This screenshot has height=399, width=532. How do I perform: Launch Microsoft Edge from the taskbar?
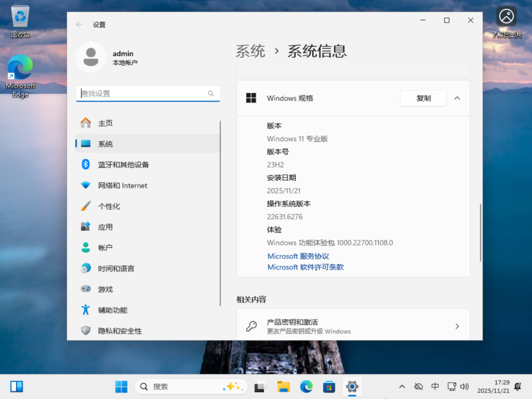pyautogui.click(x=306, y=387)
